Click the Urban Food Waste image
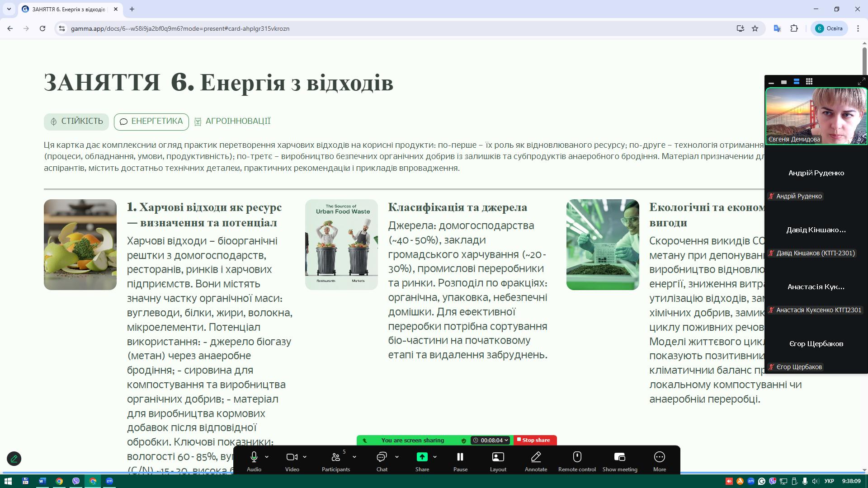The image size is (868, 488). (x=341, y=244)
